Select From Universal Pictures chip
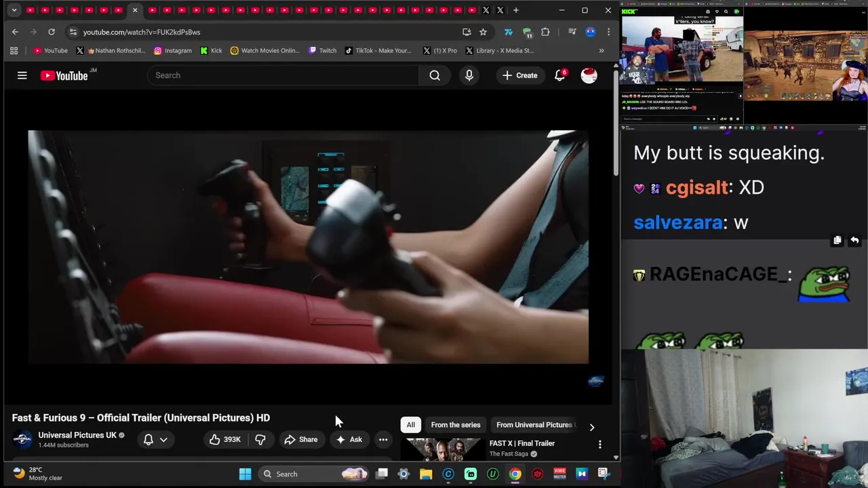Viewport: 868px width, 488px height. pos(534,425)
